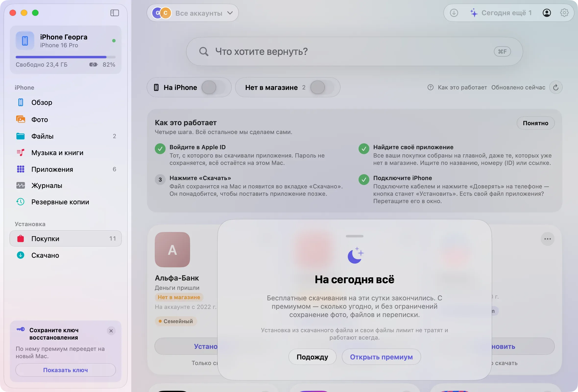The height and width of the screenshot is (392, 578).
Task: Click 'Открыть премиум' button
Action: (x=381, y=357)
